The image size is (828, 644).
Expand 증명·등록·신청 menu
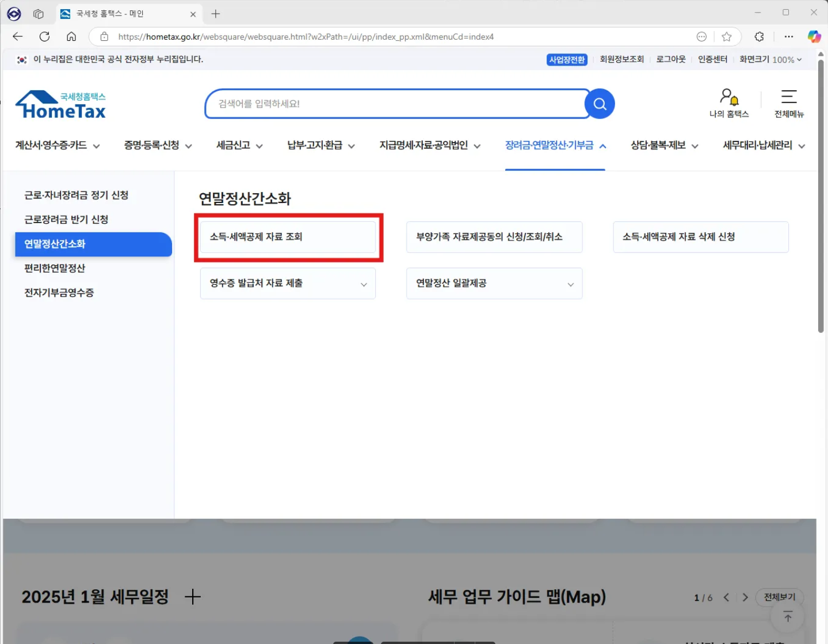158,145
